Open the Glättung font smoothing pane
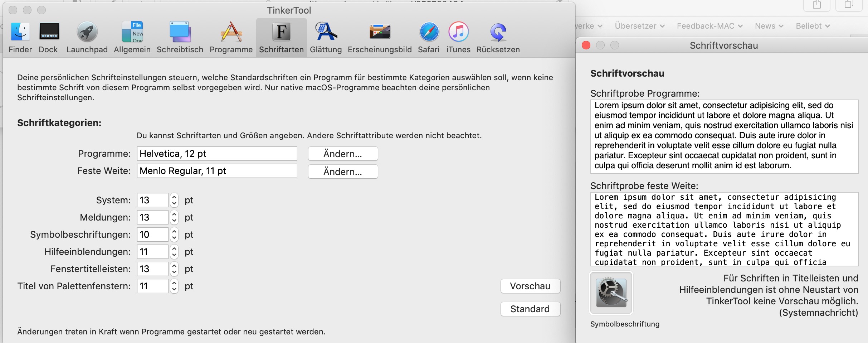The height and width of the screenshot is (343, 868). [326, 38]
